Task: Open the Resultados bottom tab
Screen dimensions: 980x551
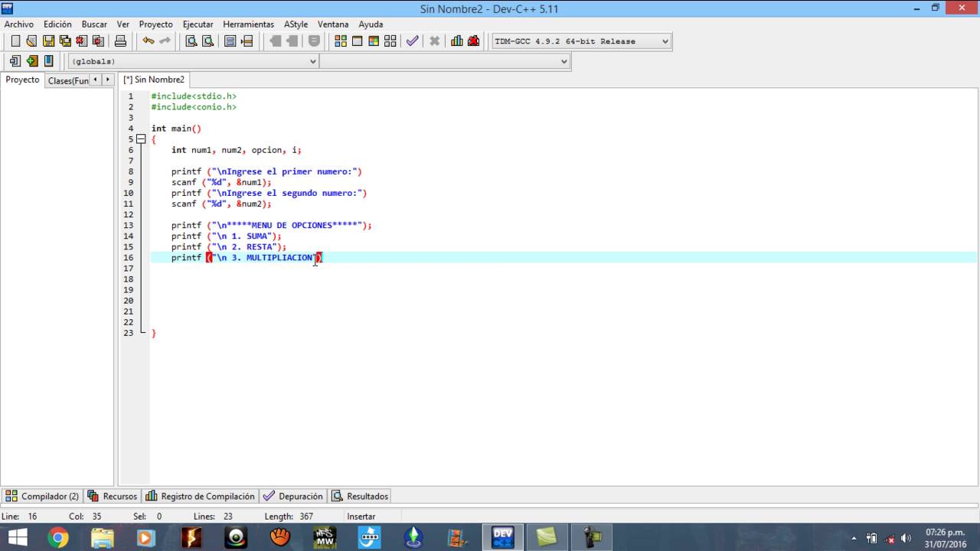Action: [x=360, y=496]
